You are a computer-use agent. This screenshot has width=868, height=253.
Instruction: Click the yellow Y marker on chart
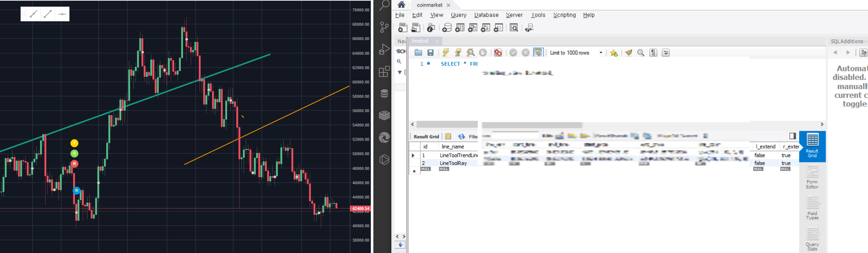[x=74, y=143]
